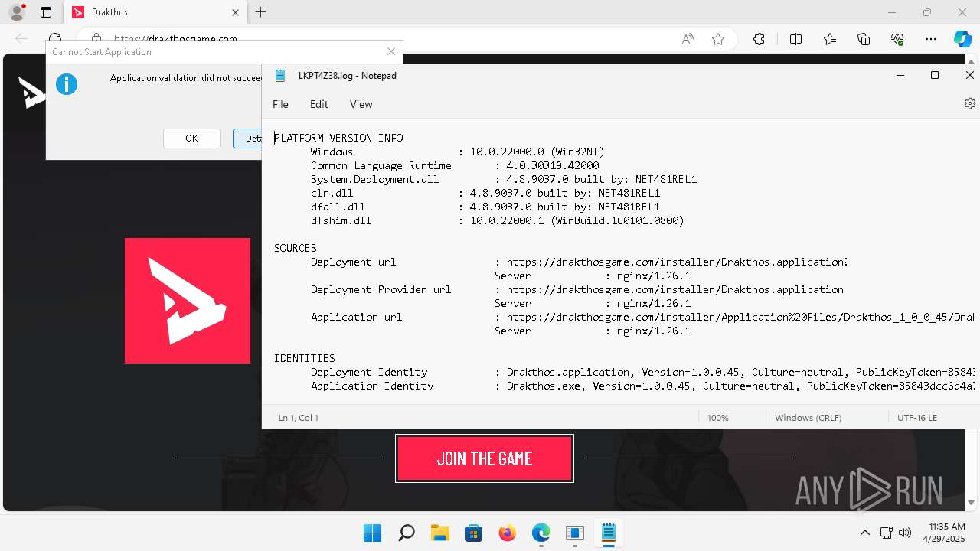View site information lock icon

click(x=96, y=38)
